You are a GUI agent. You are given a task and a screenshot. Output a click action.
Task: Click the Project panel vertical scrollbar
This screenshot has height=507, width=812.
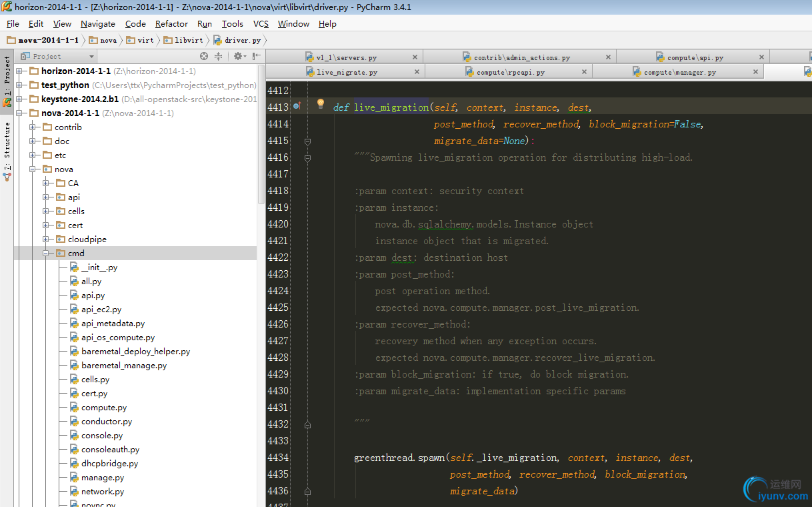(261, 133)
